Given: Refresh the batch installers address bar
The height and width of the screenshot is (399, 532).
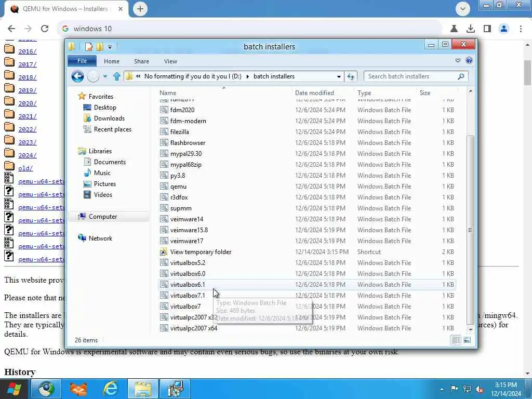Looking at the screenshot, I should [351, 77].
